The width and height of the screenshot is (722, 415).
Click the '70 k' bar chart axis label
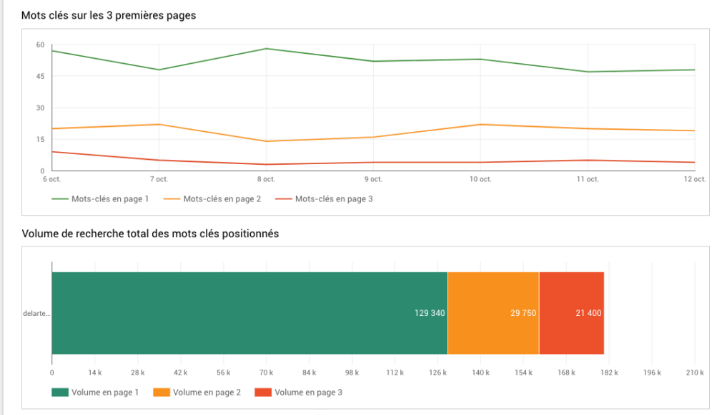click(266, 373)
